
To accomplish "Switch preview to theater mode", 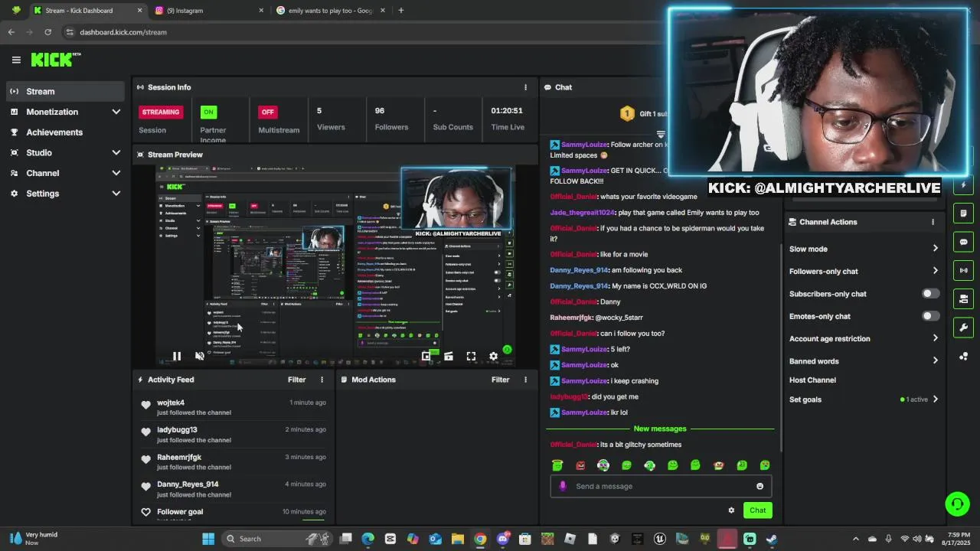I will click(449, 356).
